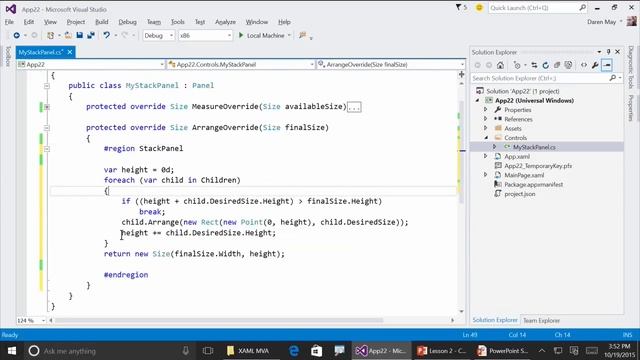Click the editor split-window plus icon
This screenshot has width=640, height=360.
[462, 74]
